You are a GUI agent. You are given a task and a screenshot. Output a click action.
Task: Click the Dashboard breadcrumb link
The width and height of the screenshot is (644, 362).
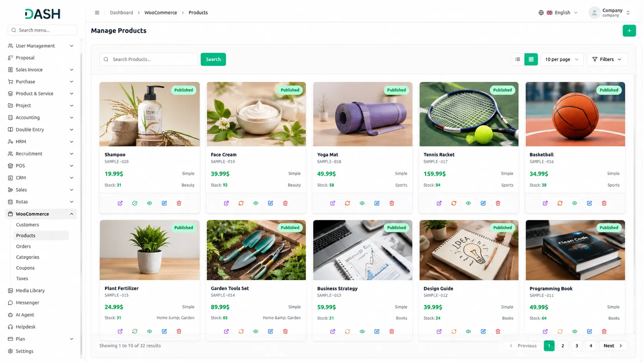(x=121, y=13)
